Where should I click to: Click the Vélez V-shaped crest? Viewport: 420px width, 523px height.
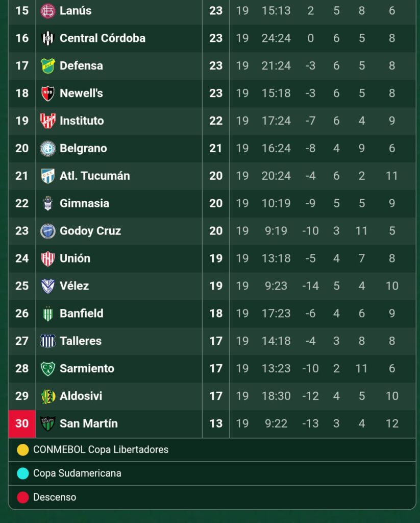point(47,286)
